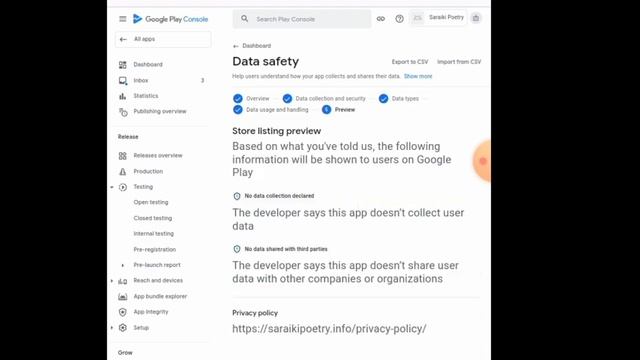Click the Releases overview icon
This screenshot has width=640, height=360.
[x=122, y=156]
